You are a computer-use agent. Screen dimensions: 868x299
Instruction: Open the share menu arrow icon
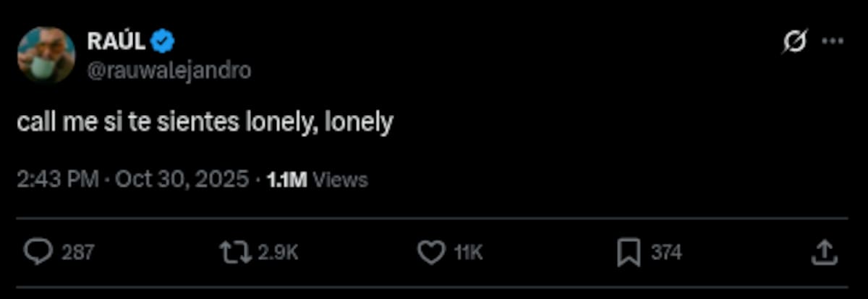point(825,252)
